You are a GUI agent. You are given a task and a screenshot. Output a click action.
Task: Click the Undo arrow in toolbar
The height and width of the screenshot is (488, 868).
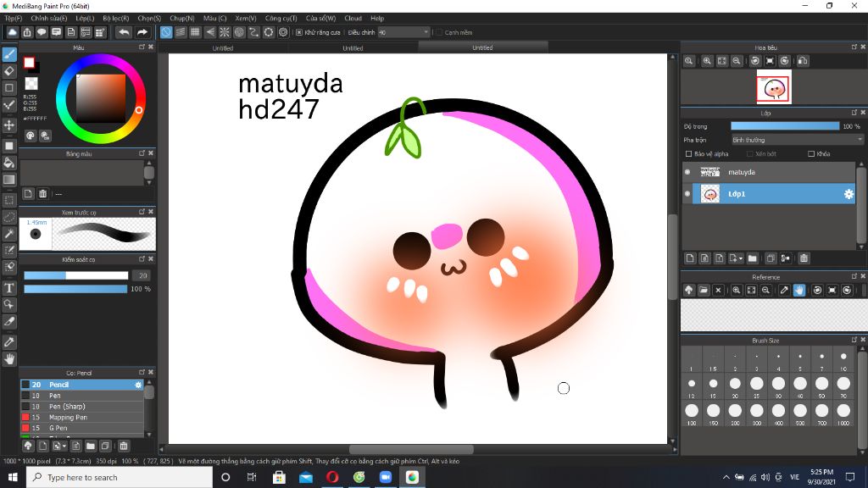click(124, 33)
